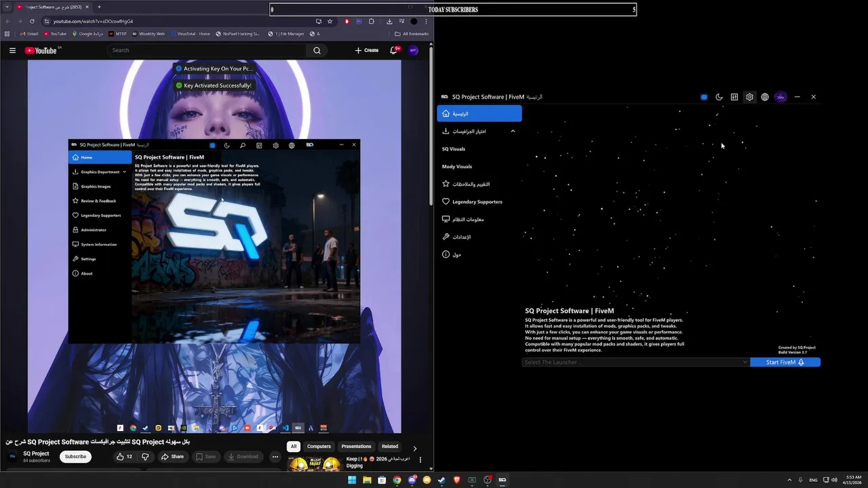Open the YouTube hamburger guide menu
Image resolution: width=868 pixels, height=488 pixels.
[12, 50]
